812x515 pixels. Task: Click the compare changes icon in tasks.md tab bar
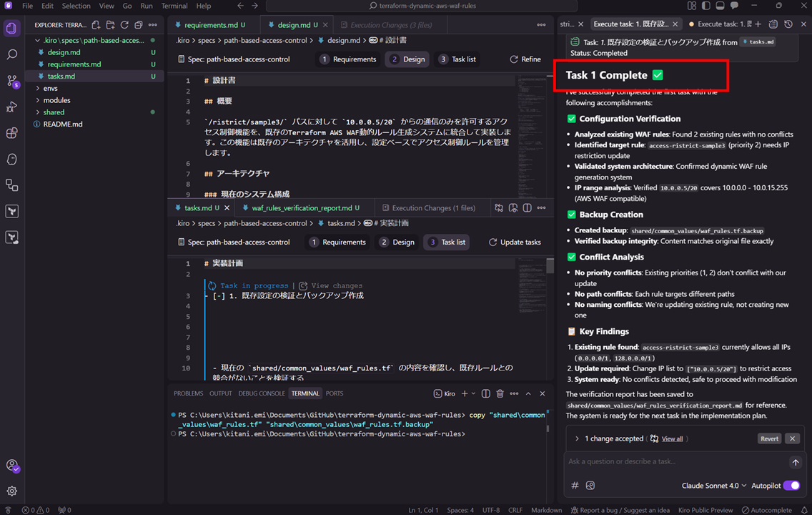[499, 207]
